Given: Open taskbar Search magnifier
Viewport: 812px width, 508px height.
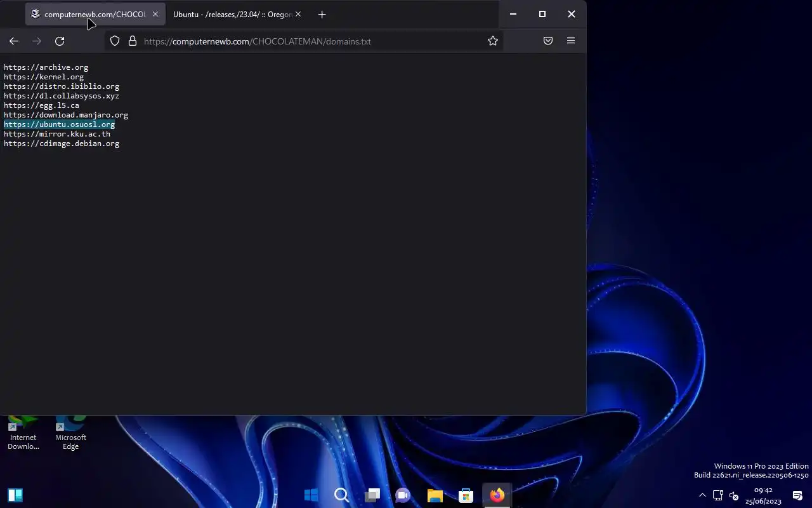Looking at the screenshot, I should click(342, 495).
